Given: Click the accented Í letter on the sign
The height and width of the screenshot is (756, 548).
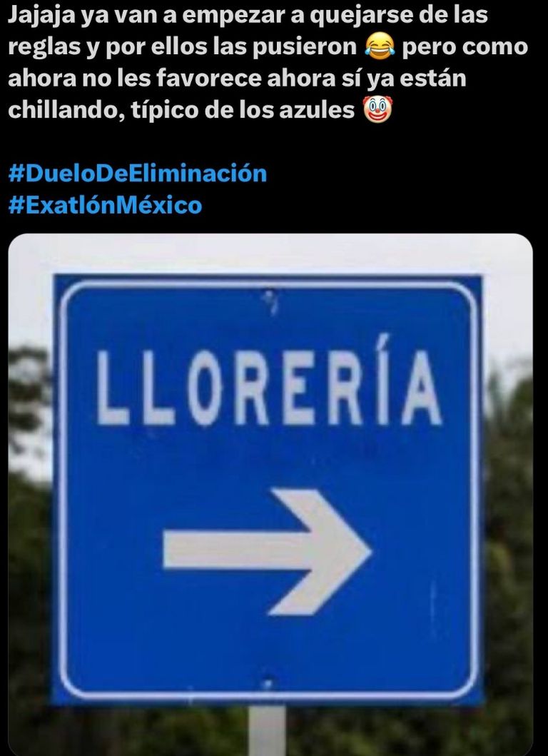Looking at the screenshot, I should (x=385, y=380).
